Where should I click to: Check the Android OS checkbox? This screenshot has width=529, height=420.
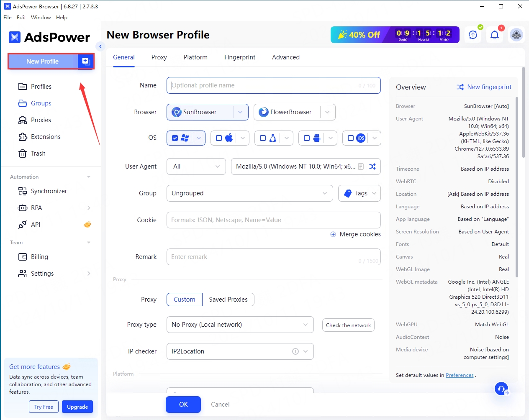(307, 138)
